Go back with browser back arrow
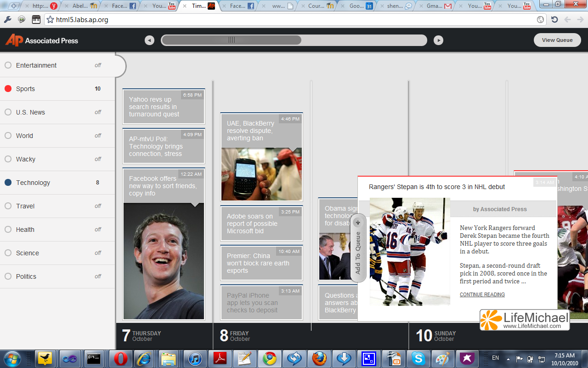The image size is (588, 368). (567, 20)
